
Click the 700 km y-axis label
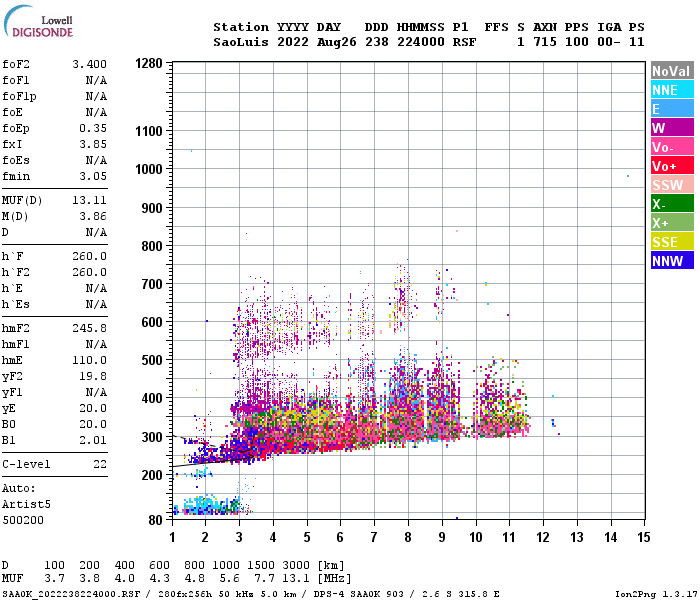pos(152,284)
